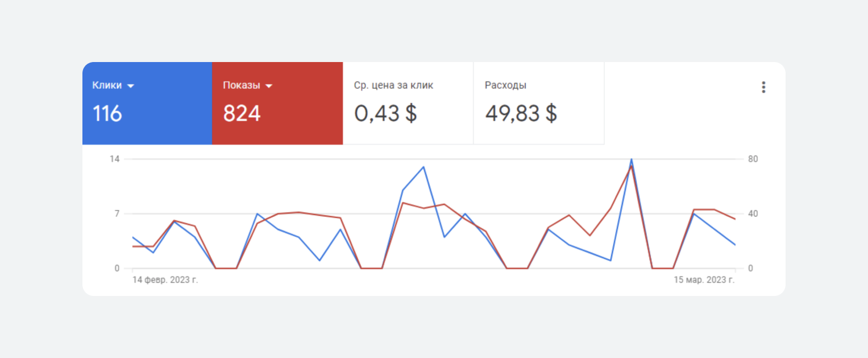Expand the Показы metric dropdown arrow
This screenshot has width=868, height=358.
(x=269, y=86)
